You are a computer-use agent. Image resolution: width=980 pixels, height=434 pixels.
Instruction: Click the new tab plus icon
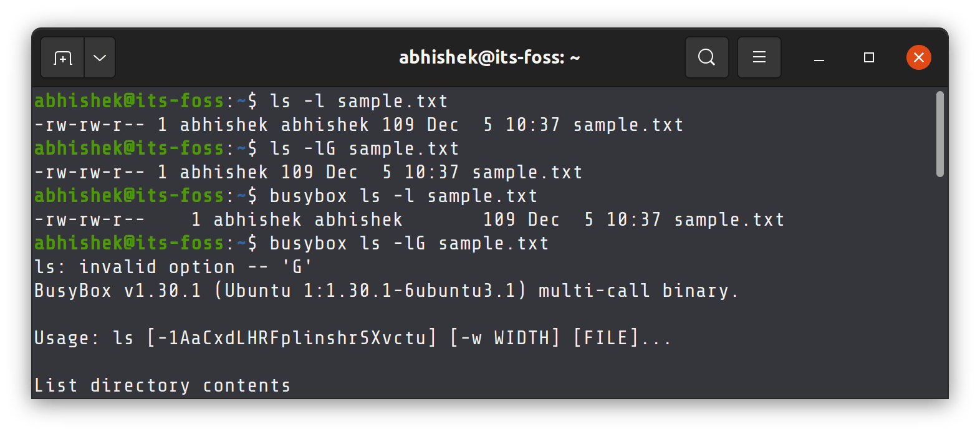(x=62, y=57)
